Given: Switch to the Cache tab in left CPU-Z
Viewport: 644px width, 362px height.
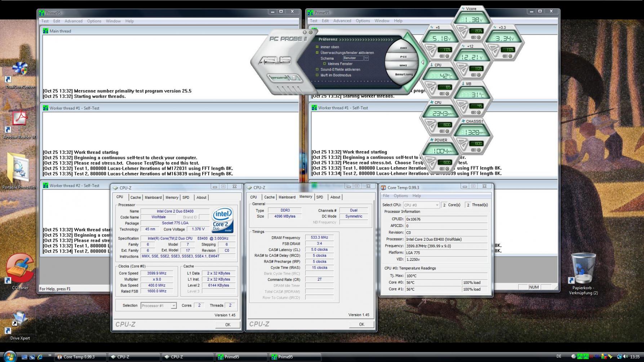Looking at the screenshot, I should [136, 197].
